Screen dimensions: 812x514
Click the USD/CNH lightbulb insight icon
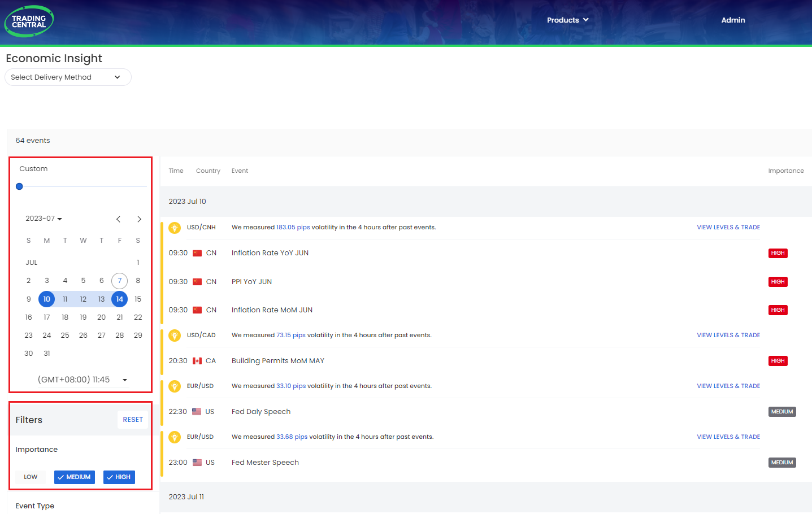tap(175, 228)
